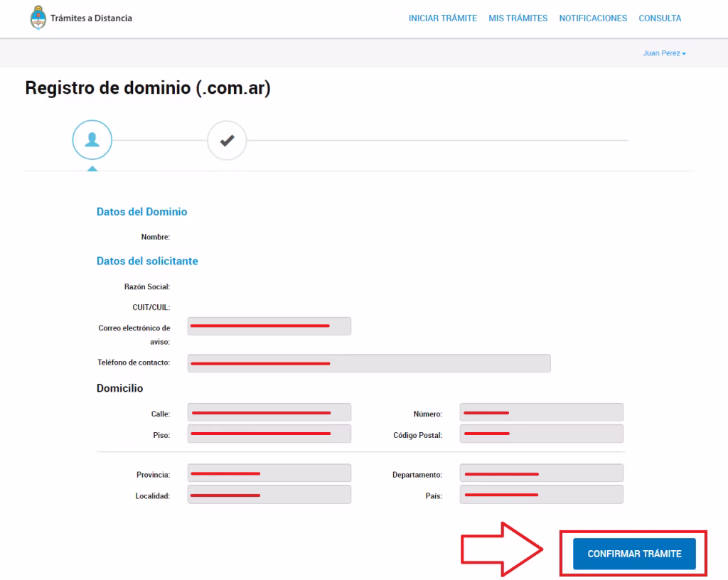Click the user profile step icon
The height and width of the screenshot is (580, 728).
(92, 141)
